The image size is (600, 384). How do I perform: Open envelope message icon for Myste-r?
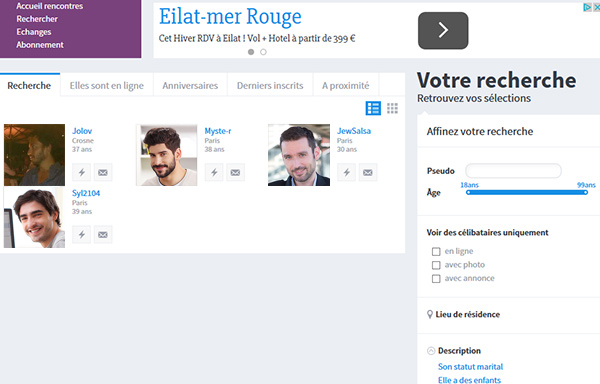click(235, 172)
